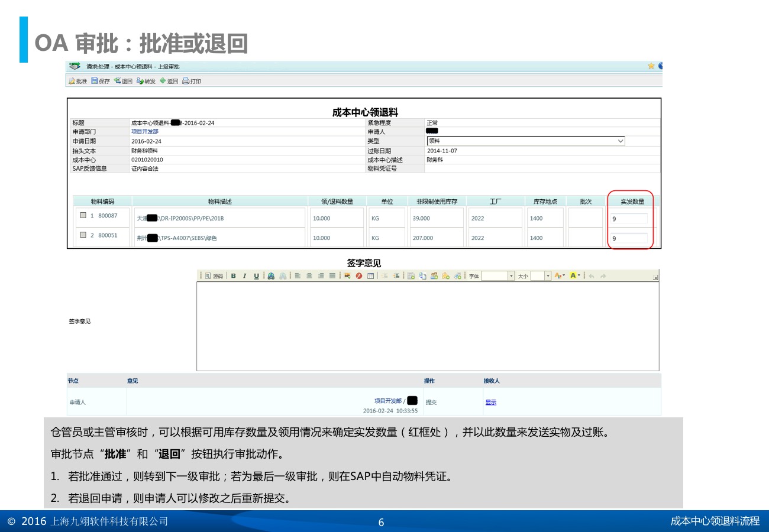This screenshot has width=769, height=532.
Task: Click the underline formatting icon
Action: point(256,276)
